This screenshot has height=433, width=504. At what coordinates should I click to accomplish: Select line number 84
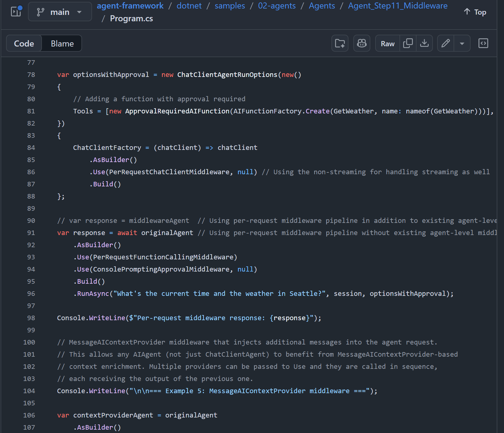point(31,148)
